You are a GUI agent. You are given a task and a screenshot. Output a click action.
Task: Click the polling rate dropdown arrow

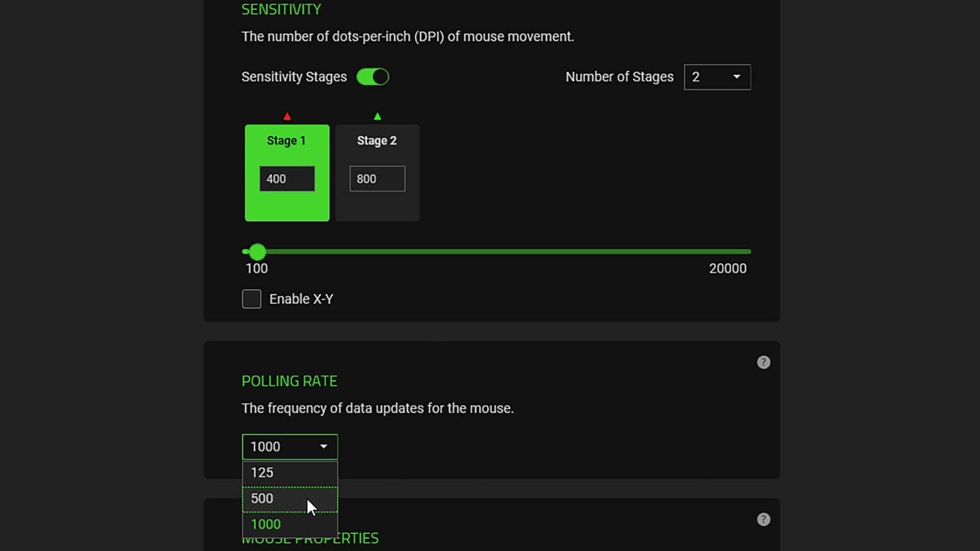[323, 446]
